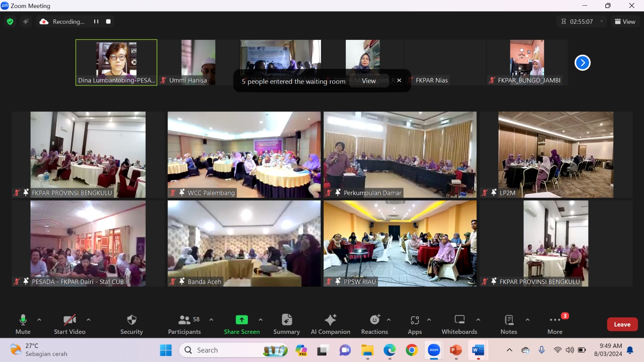Open the More options menu

[x=555, y=324]
